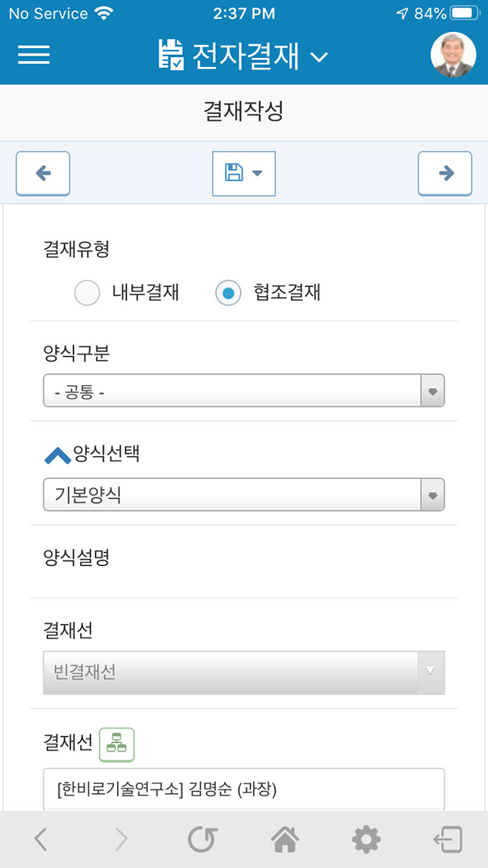
Task: Log out using the exit icon
Action: point(448,840)
